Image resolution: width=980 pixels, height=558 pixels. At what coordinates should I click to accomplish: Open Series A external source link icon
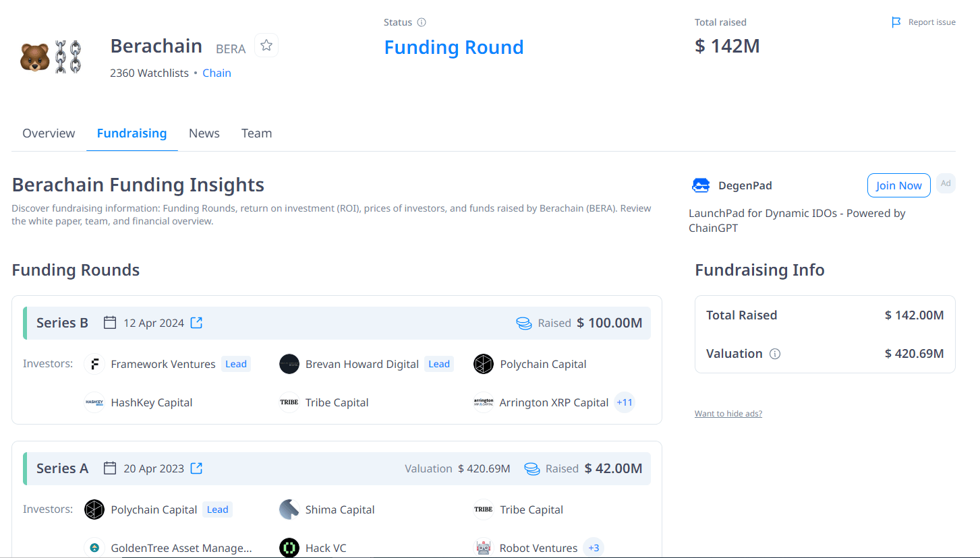[196, 468]
